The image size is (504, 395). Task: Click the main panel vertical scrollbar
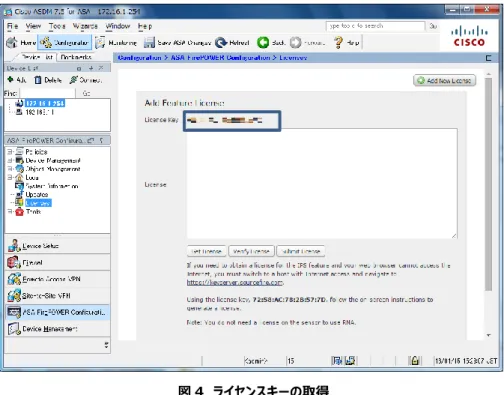point(489,184)
